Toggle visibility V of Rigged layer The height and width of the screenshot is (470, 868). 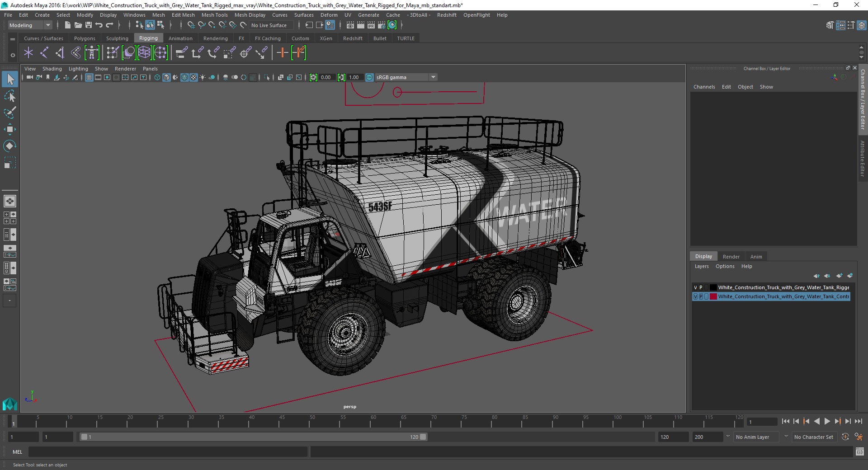coord(695,287)
